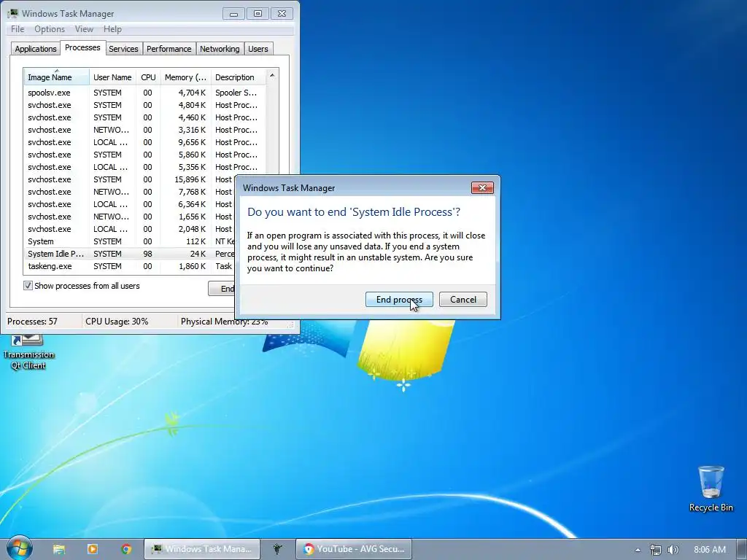The height and width of the screenshot is (560, 747).
Task: Open the File menu in Task Manager
Action: pos(18,29)
